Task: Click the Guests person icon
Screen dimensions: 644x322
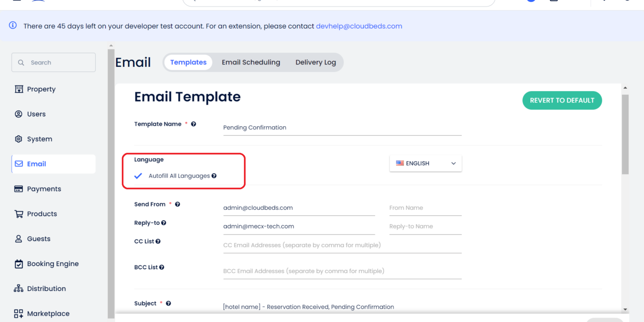Action: click(19, 238)
